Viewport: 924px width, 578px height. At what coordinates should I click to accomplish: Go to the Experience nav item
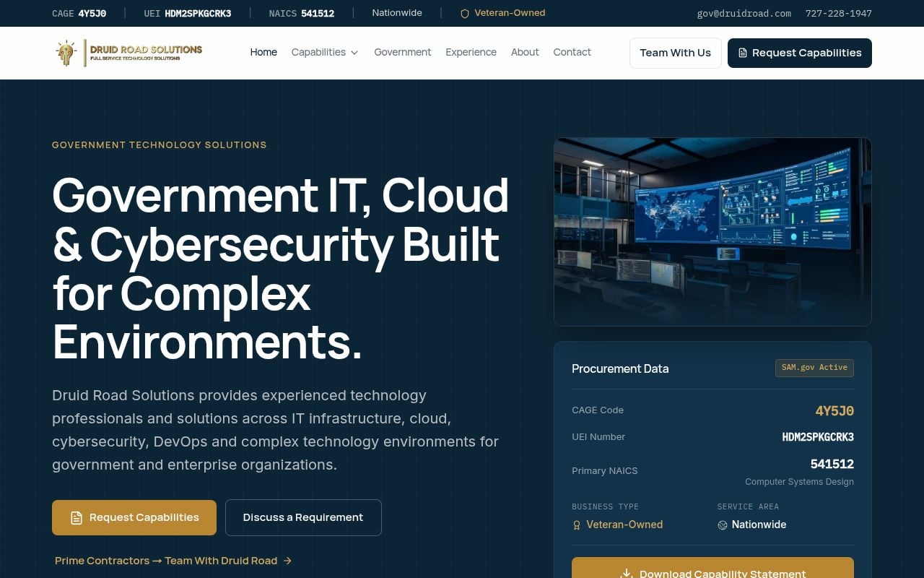pos(471,52)
